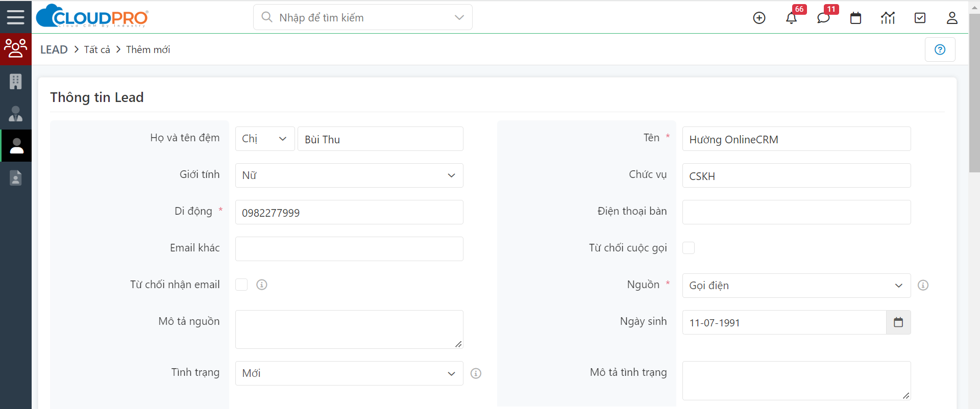Tick the Từ chối cuộc gọi checkbox
Screen dimensions: 980x409
click(689, 248)
